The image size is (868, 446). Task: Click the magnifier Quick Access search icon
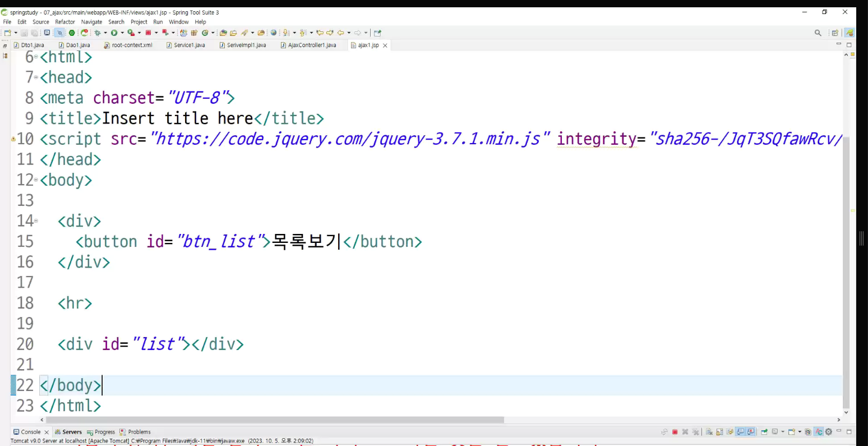pos(818,33)
